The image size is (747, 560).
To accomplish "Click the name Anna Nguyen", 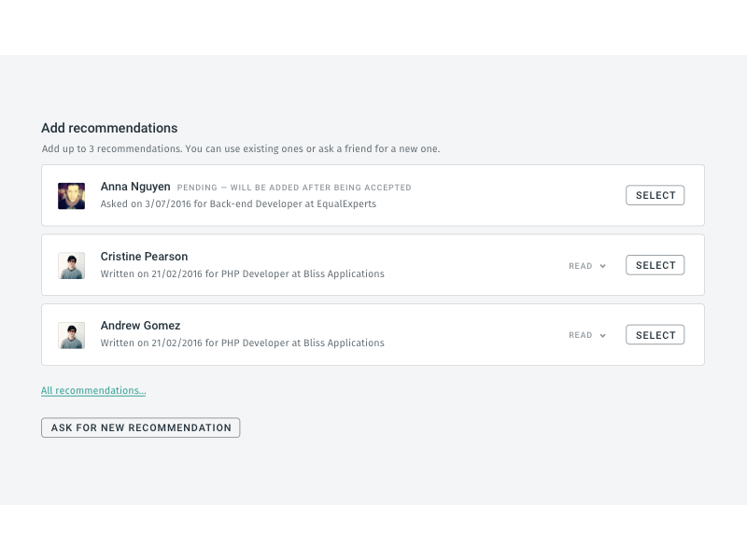I will 134,187.
